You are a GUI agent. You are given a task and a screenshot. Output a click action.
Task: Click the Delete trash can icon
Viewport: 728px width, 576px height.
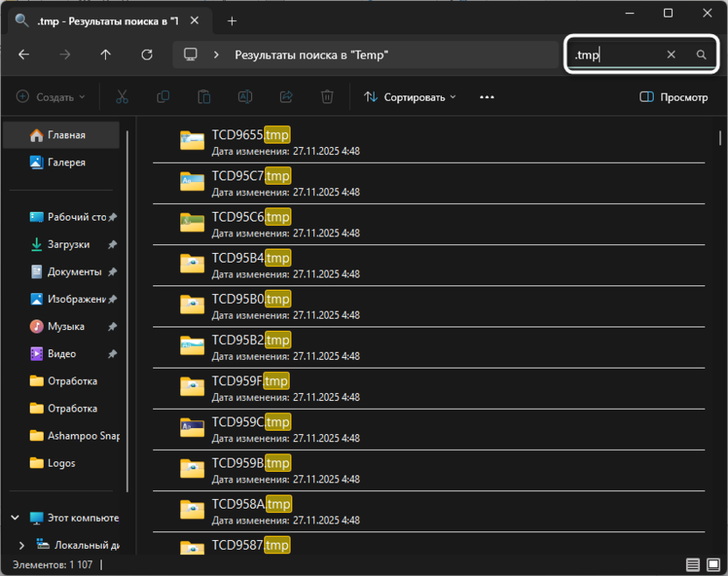[x=327, y=97]
